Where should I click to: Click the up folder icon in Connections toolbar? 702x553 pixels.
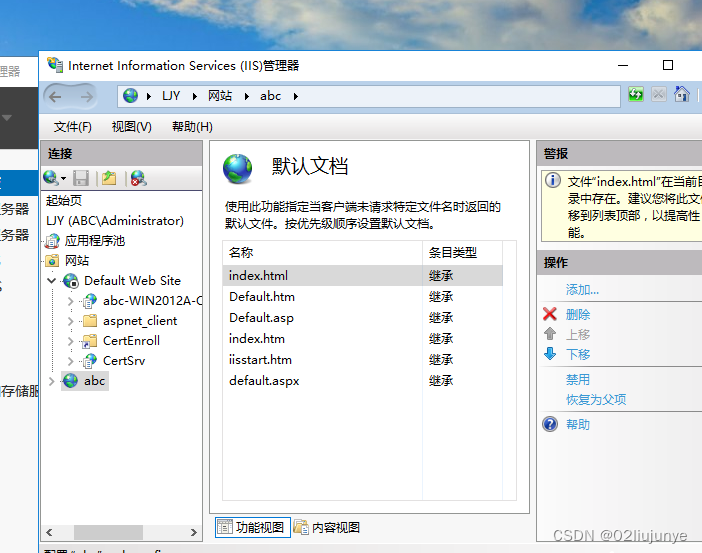[109, 178]
